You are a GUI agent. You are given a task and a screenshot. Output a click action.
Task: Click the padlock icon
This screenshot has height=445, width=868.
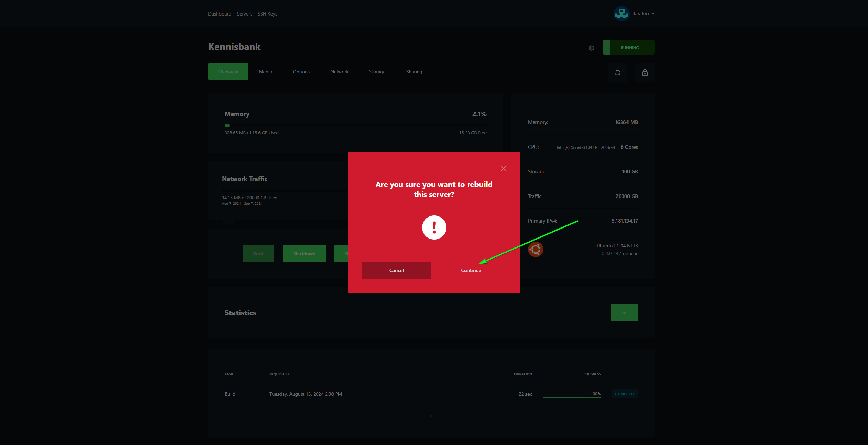tap(645, 72)
